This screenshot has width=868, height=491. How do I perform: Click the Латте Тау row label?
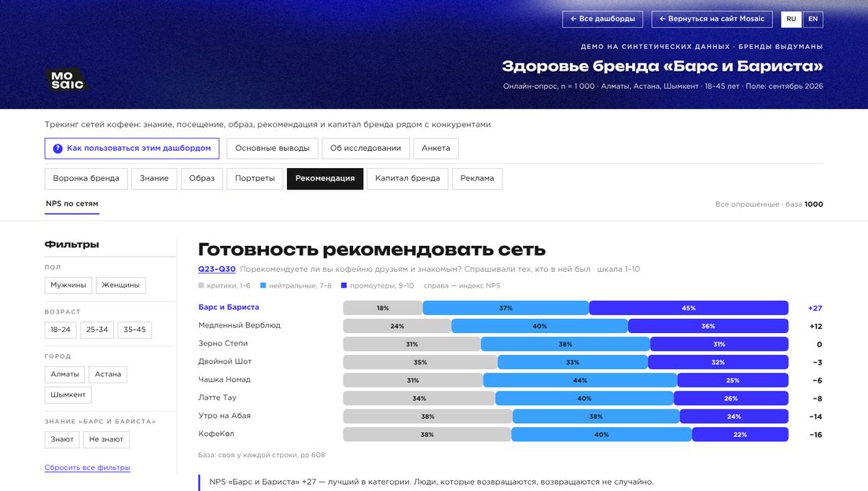217,398
